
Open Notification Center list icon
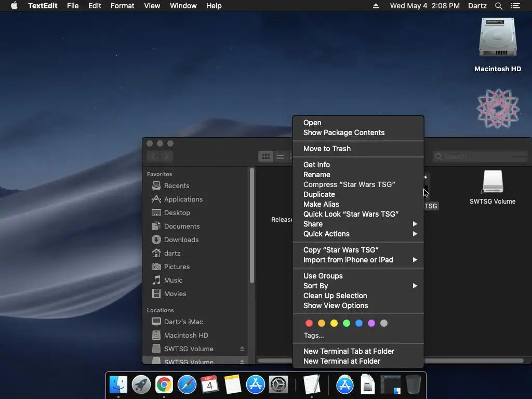[515, 6]
